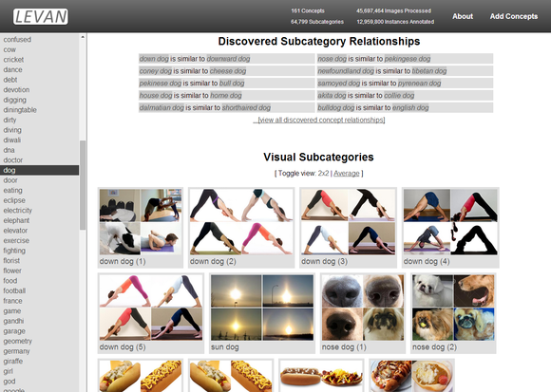
Task: Select the dog concept in sidebar
Action: (x=39, y=170)
